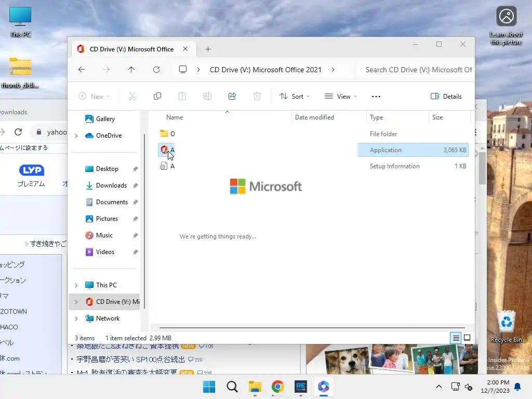Open taskbar Search

(232, 387)
